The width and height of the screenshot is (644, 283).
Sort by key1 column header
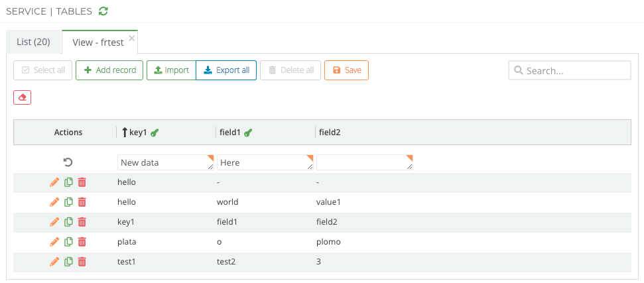(139, 133)
